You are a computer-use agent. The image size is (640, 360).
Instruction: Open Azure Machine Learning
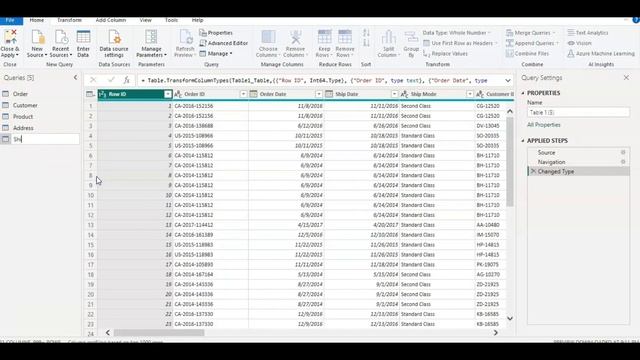[601, 53]
